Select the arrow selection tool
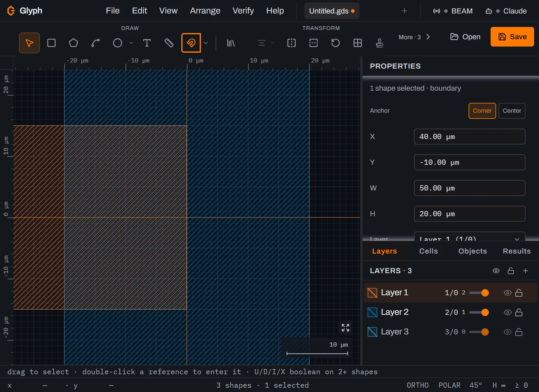 [x=29, y=43]
